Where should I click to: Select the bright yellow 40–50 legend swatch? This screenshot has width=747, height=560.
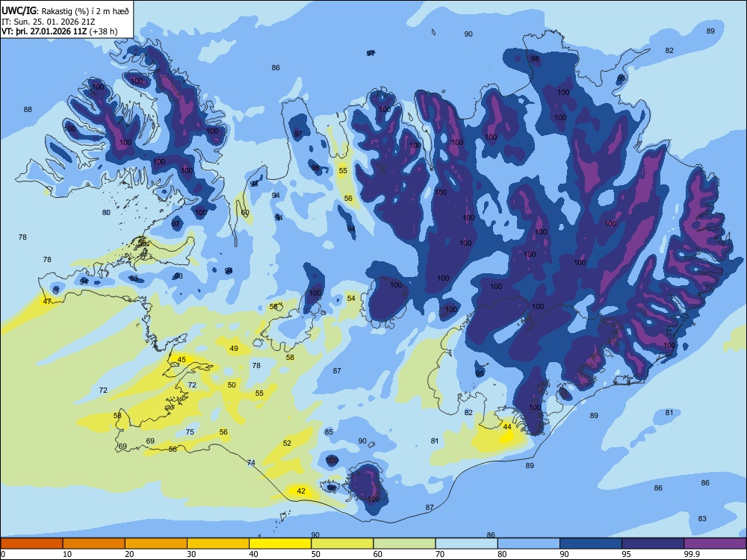280,544
